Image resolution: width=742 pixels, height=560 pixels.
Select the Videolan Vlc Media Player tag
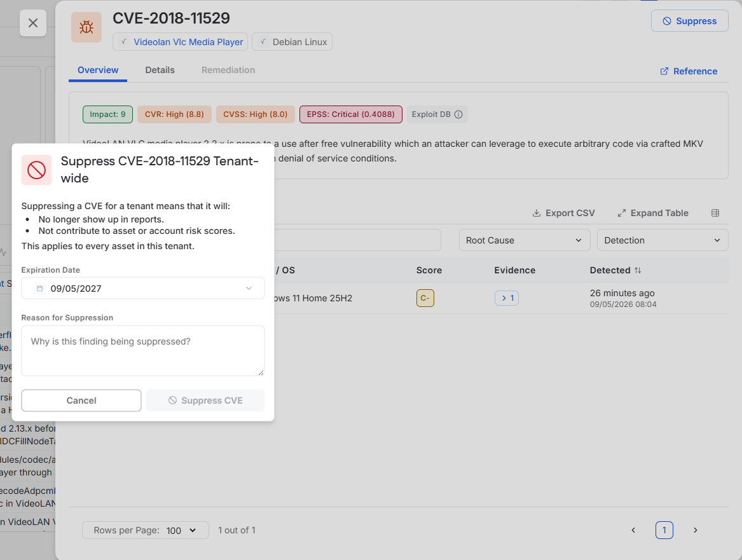coord(181,41)
